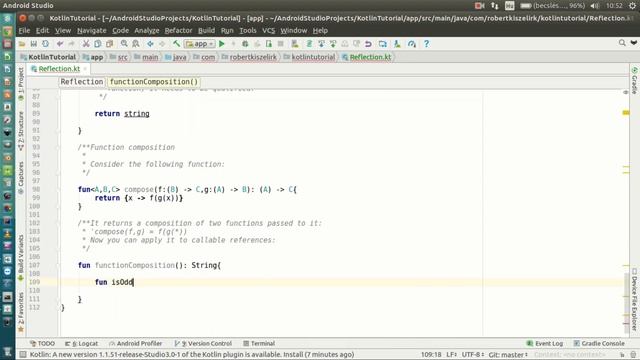This screenshot has height=360, width=640.
Task: Click the Search Everywhere magnifier icon
Action: pyautogui.click(x=622, y=43)
